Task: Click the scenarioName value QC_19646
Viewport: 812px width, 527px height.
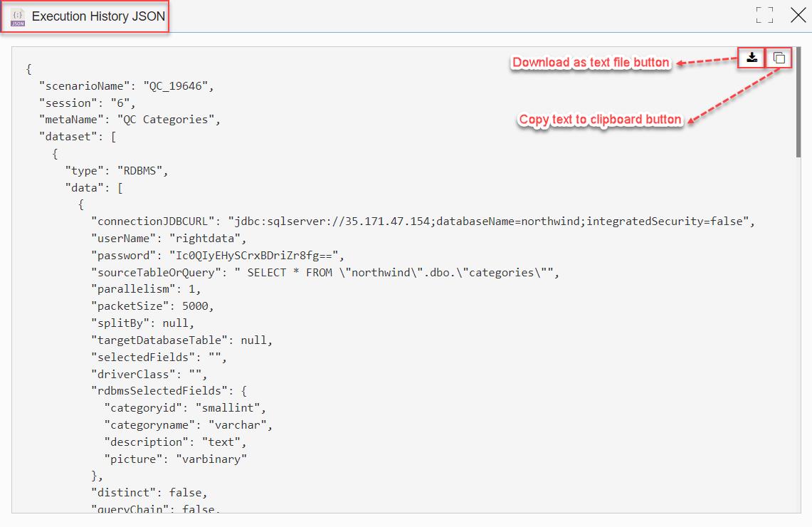Action: (x=176, y=86)
